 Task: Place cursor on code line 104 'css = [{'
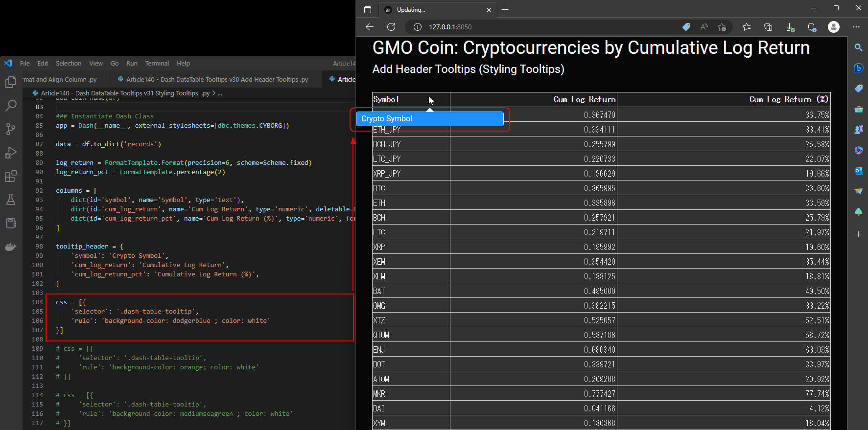tap(70, 302)
